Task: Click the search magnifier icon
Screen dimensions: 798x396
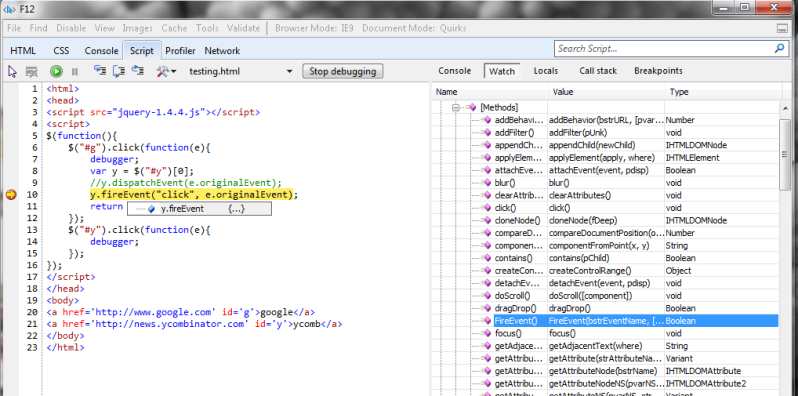Action: tap(779, 49)
